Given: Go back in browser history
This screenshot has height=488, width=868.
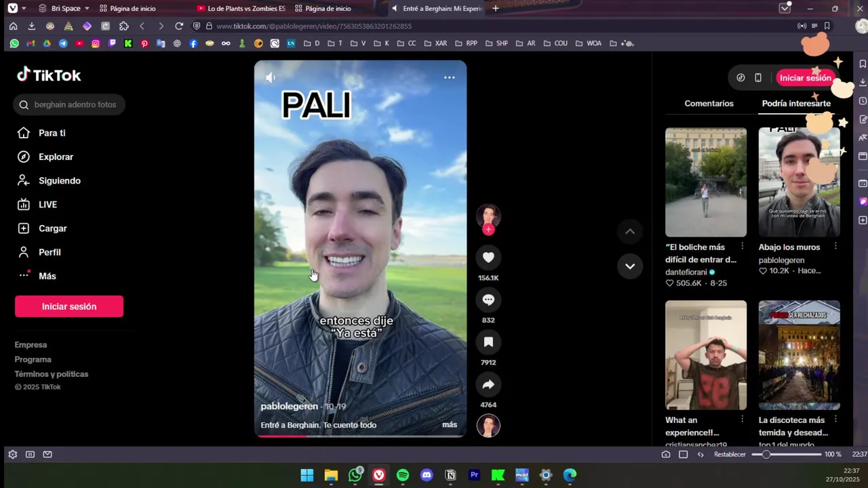Looking at the screenshot, I should [x=142, y=26].
